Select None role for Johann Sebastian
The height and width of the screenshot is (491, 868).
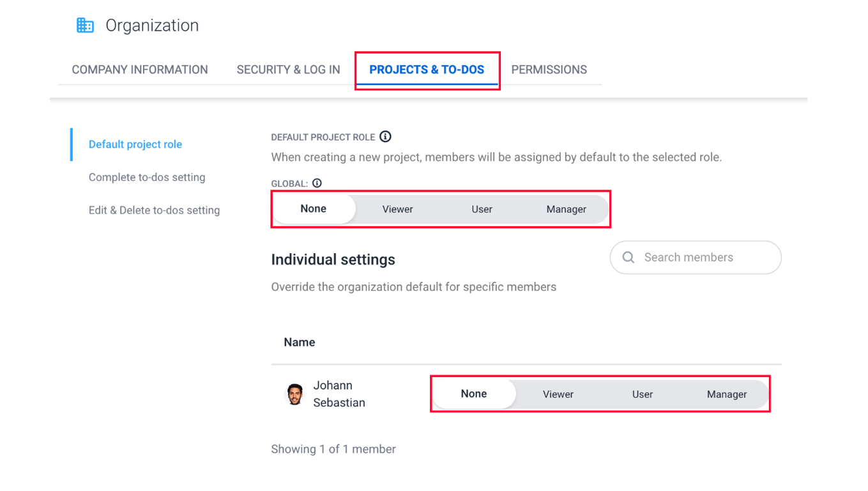474,394
